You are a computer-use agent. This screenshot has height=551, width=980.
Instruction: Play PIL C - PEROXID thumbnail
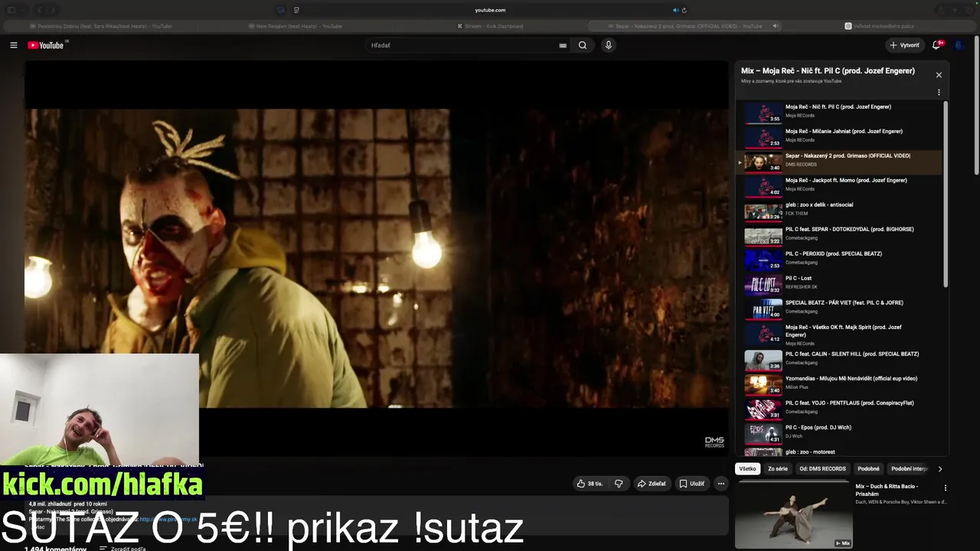(x=763, y=260)
